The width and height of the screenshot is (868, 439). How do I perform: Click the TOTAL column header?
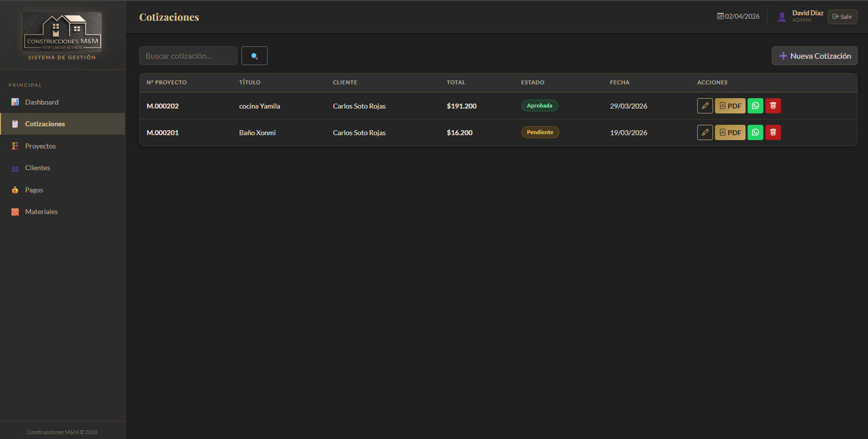456,82
